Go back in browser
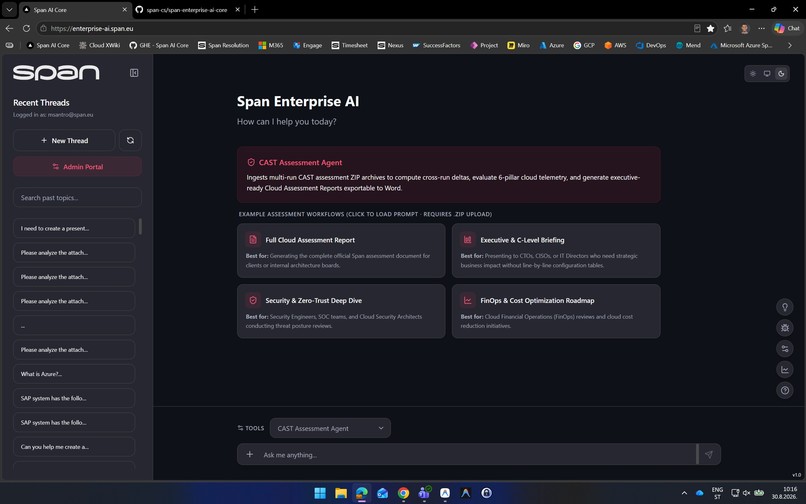Image resolution: width=806 pixels, height=504 pixels. [x=9, y=28]
